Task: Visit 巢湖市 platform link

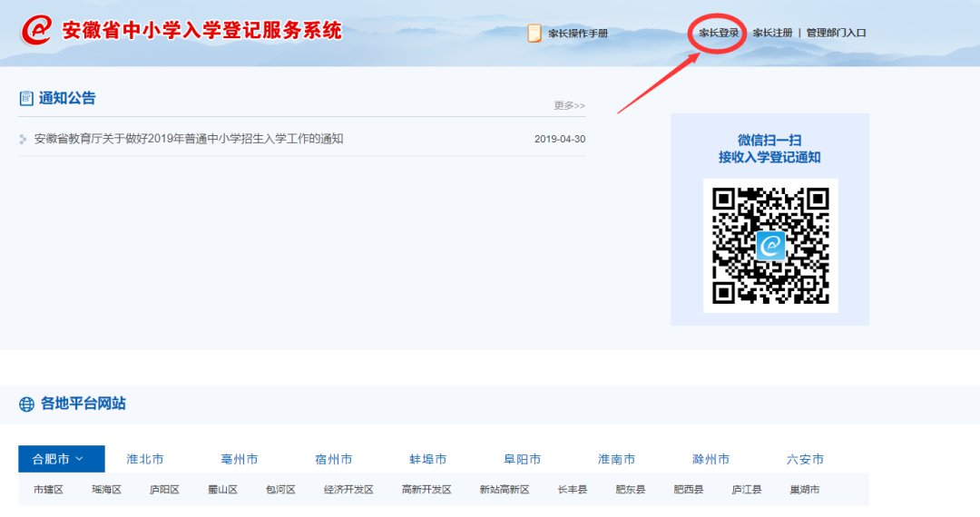Action: coord(805,490)
